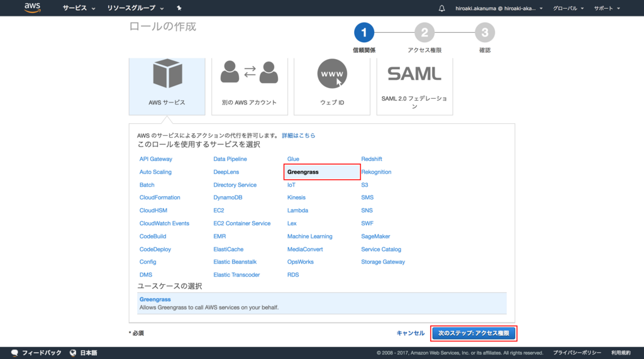Choose Batch service
The image size is (644, 359).
pos(147,185)
